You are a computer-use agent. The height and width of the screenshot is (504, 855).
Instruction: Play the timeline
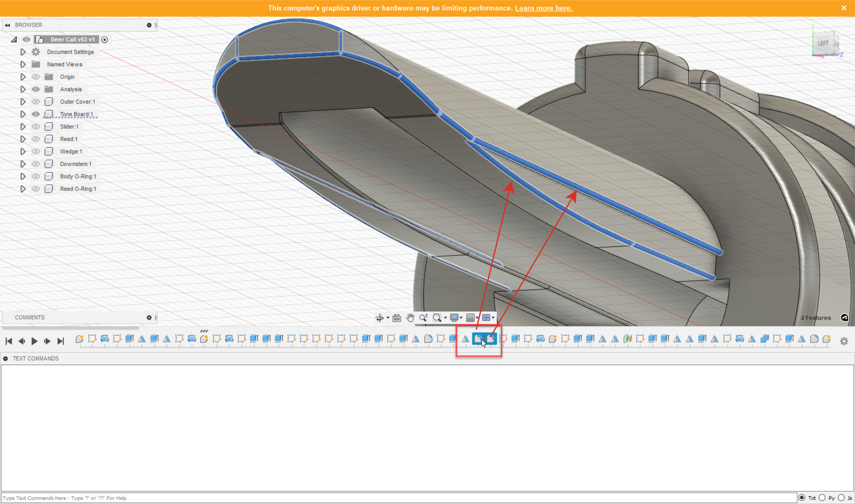click(x=34, y=341)
